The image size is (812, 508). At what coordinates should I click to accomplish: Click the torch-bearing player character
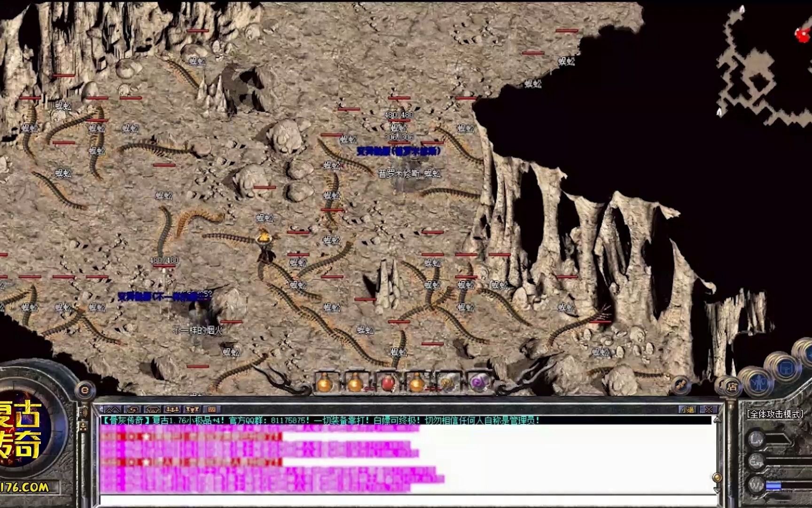265,246
